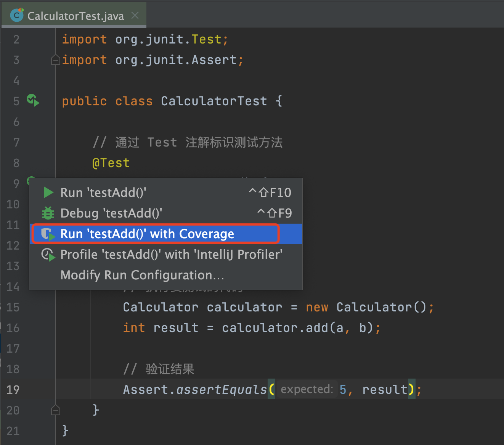This screenshot has width=504, height=445.
Task: Open Modify Run Configuration… option
Action: click(142, 275)
